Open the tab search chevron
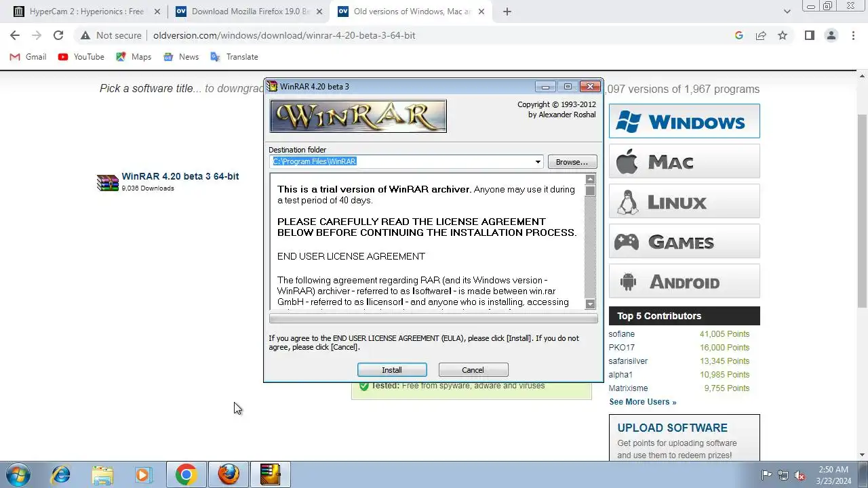Screen dimensions: 868x488 [x=787, y=12]
